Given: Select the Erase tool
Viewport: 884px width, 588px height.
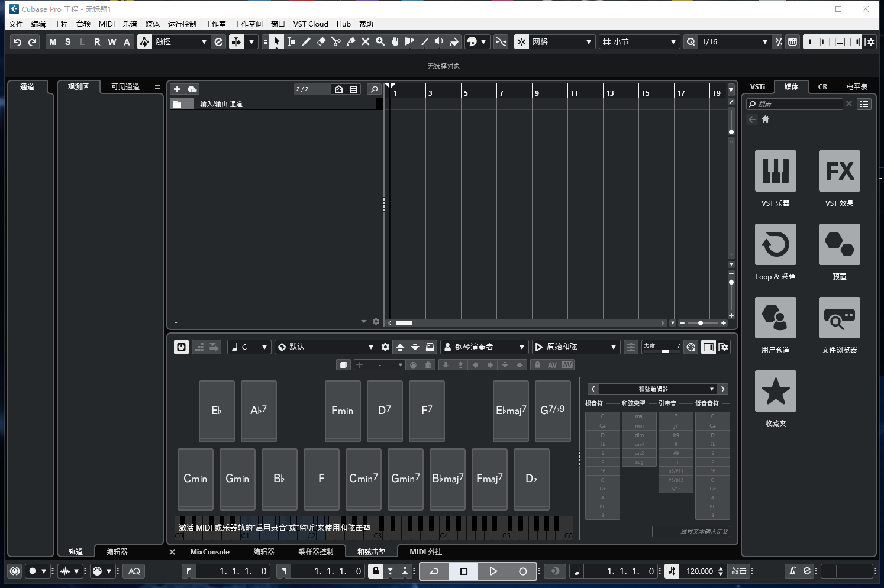Looking at the screenshot, I should [321, 41].
